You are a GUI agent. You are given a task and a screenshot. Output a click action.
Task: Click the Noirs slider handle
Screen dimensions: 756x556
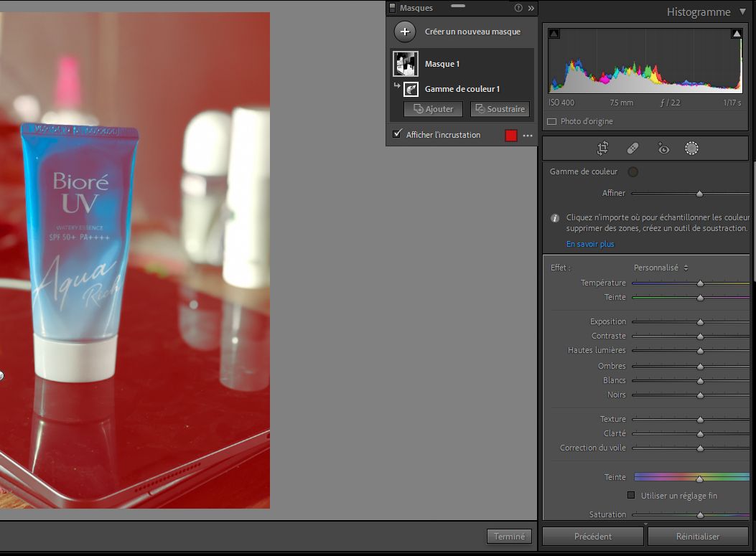[x=700, y=395]
